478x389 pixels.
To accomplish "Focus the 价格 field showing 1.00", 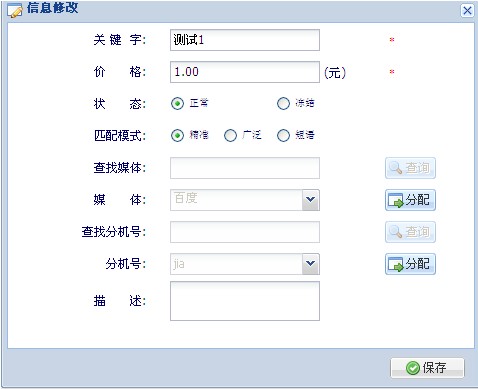I will [245, 72].
